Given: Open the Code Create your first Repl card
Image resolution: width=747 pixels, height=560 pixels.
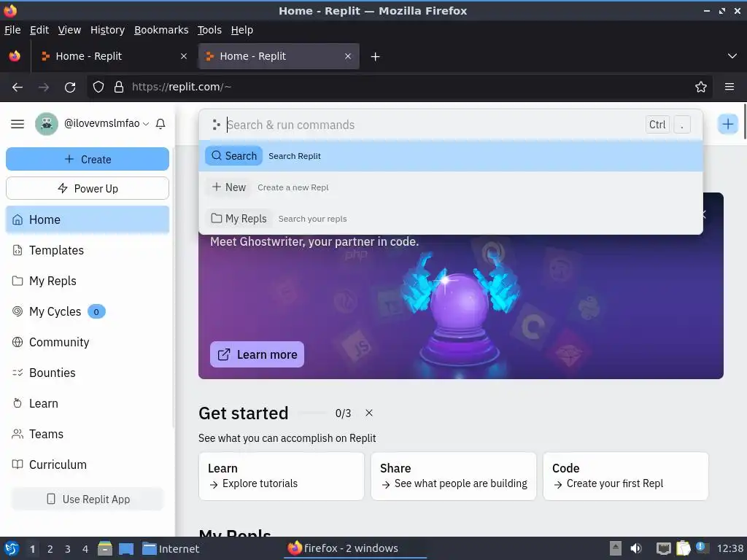Looking at the screenshot, I should pos(625,476).
